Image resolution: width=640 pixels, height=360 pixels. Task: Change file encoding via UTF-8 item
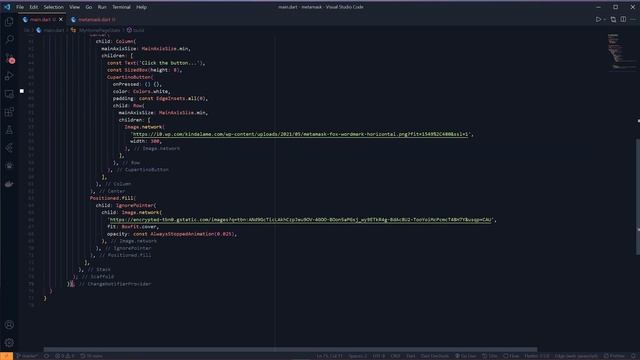379,356
